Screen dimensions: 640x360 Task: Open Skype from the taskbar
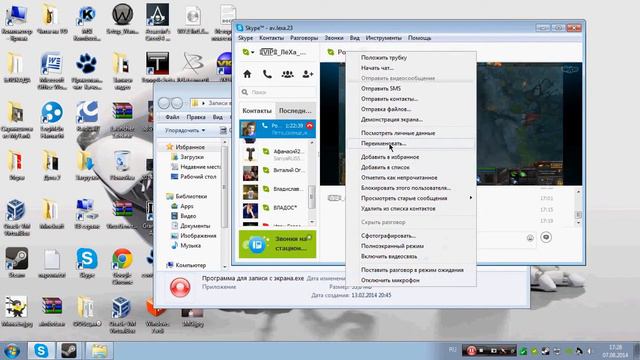click(x=41, y=351)
